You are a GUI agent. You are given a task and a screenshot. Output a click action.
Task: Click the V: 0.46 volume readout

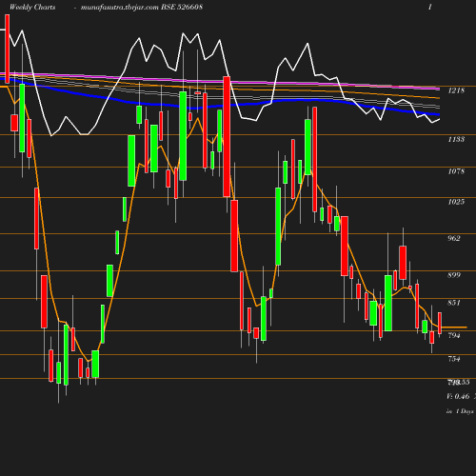point(458,396)
